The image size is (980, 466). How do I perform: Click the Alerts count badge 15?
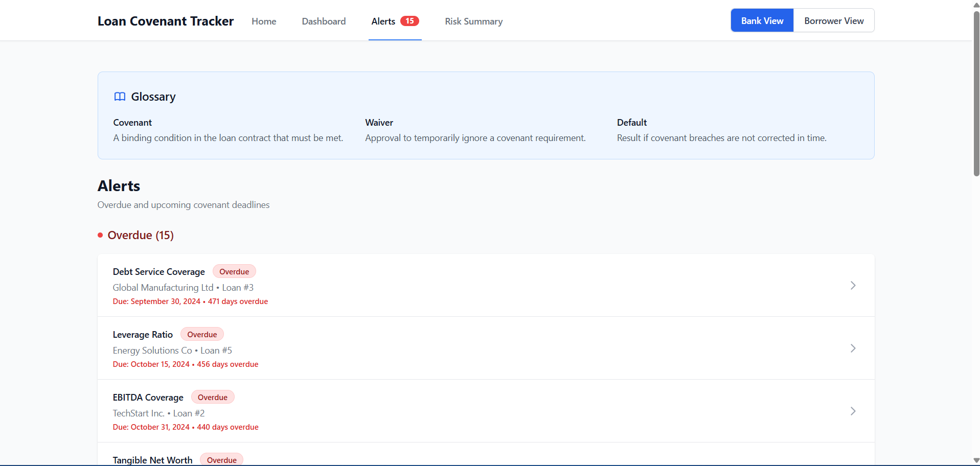pyautogui.click(x=409, y=21)
